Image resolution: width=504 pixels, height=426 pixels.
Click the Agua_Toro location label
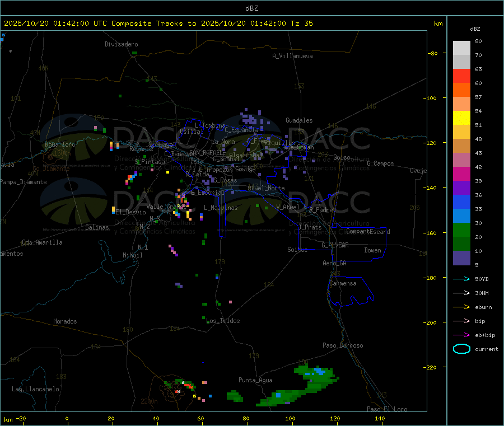[60, 144]
